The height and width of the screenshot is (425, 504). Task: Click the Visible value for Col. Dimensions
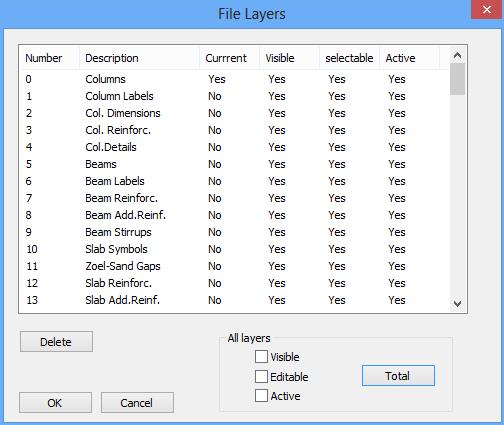(277, 113)
